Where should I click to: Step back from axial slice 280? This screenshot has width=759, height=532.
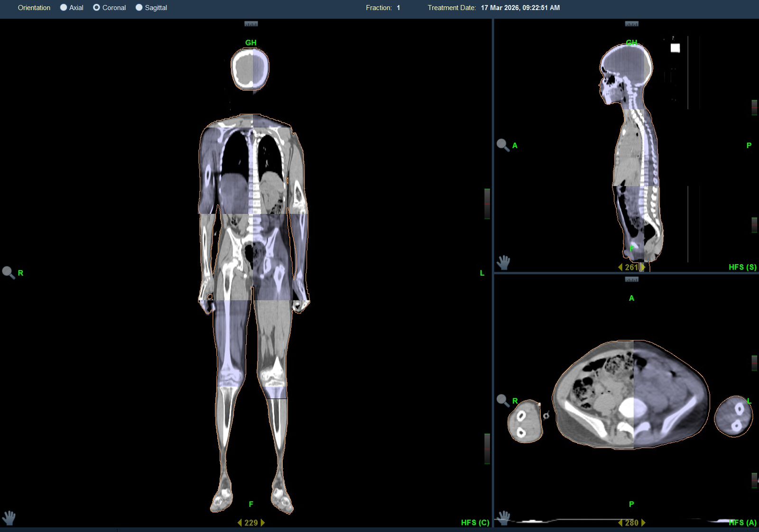[620, 523]
